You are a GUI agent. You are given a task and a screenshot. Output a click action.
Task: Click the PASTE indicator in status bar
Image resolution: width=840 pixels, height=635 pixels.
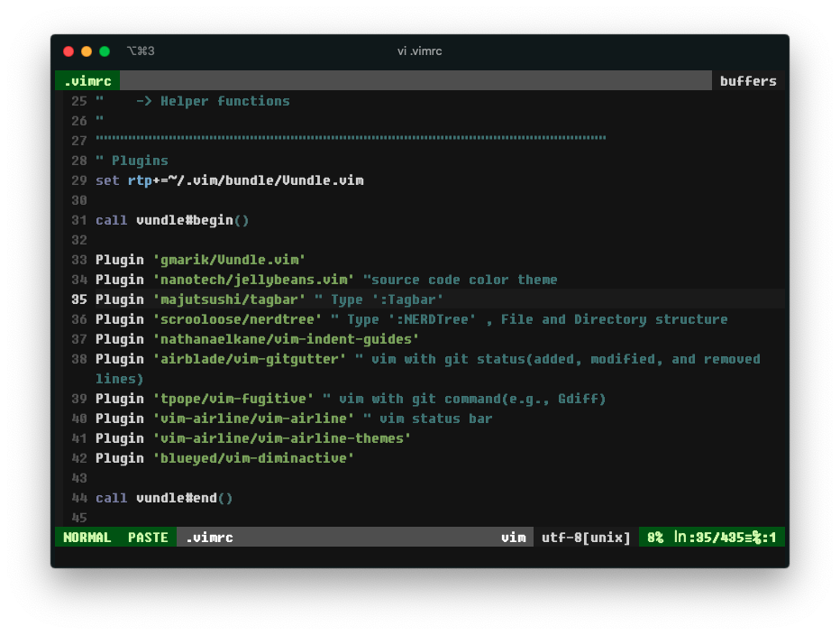click(148, 538)
